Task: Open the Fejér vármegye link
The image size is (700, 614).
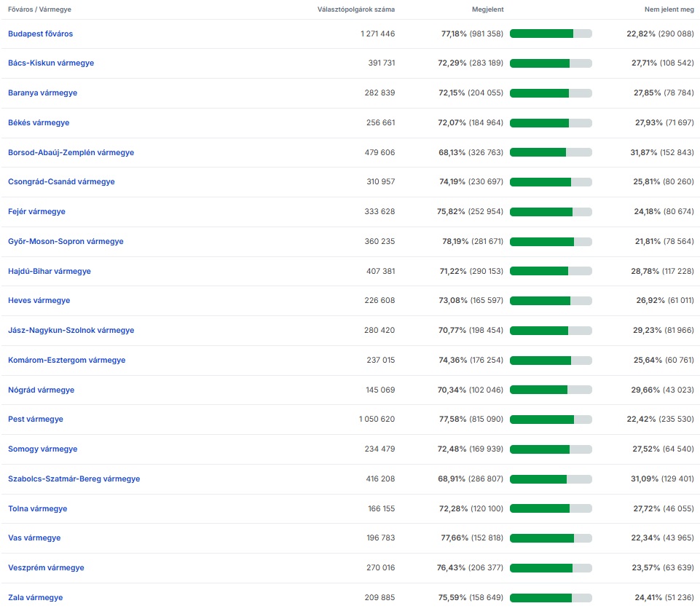Action: 36,212
